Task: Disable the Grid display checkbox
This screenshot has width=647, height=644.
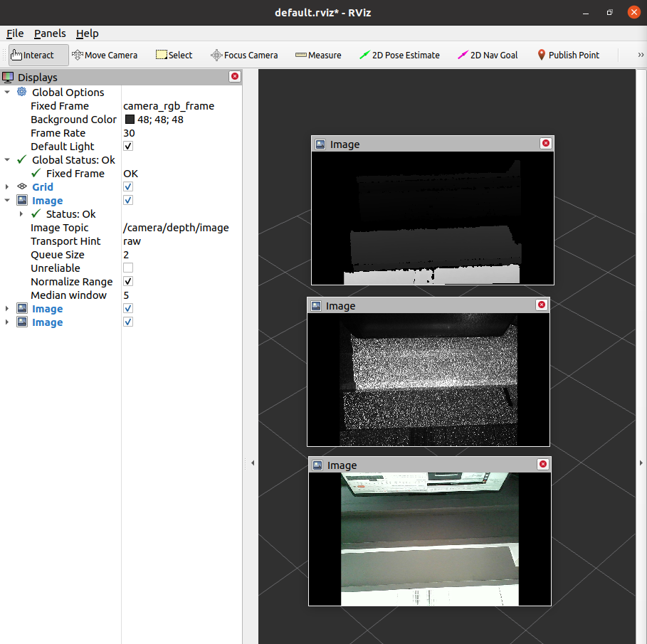Action: click(x=128, y=186)
